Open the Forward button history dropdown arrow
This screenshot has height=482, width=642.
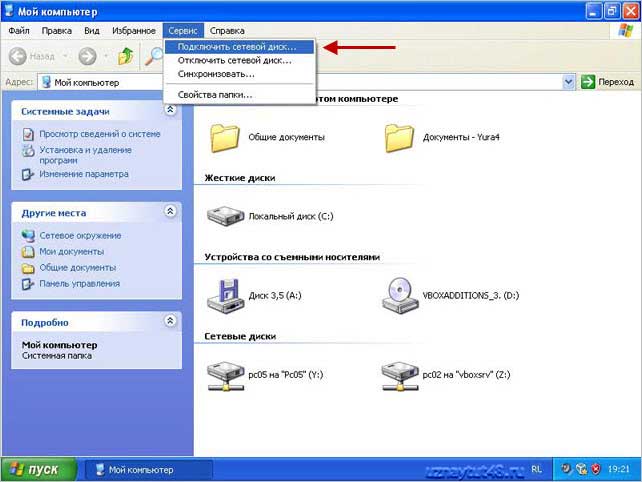106,56
